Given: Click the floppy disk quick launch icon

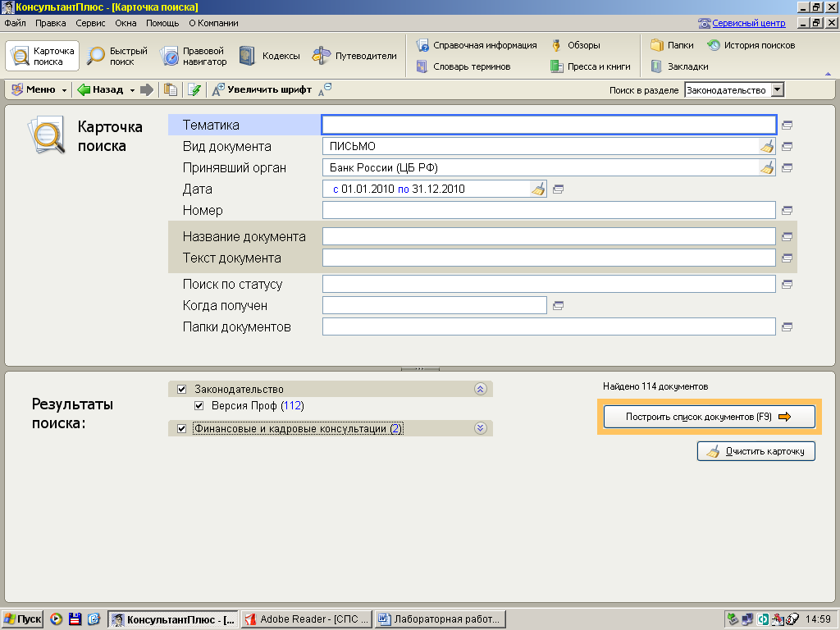Looking at the screenshot, I should pyautogui.click(x=75, y=619).
